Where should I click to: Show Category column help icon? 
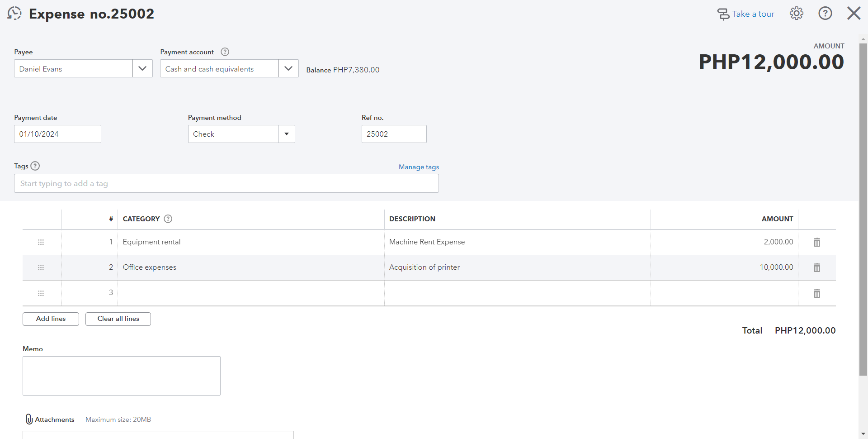click(168, 219)
